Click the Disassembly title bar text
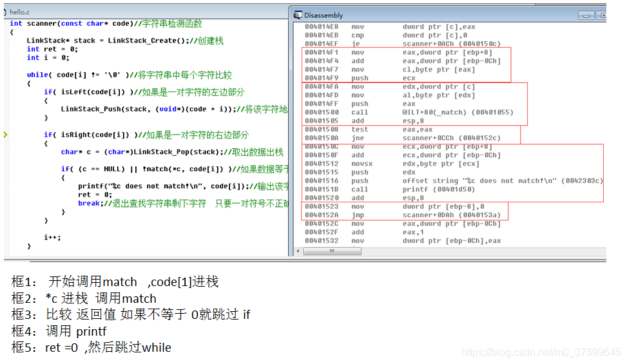 (x=323, y=15)
